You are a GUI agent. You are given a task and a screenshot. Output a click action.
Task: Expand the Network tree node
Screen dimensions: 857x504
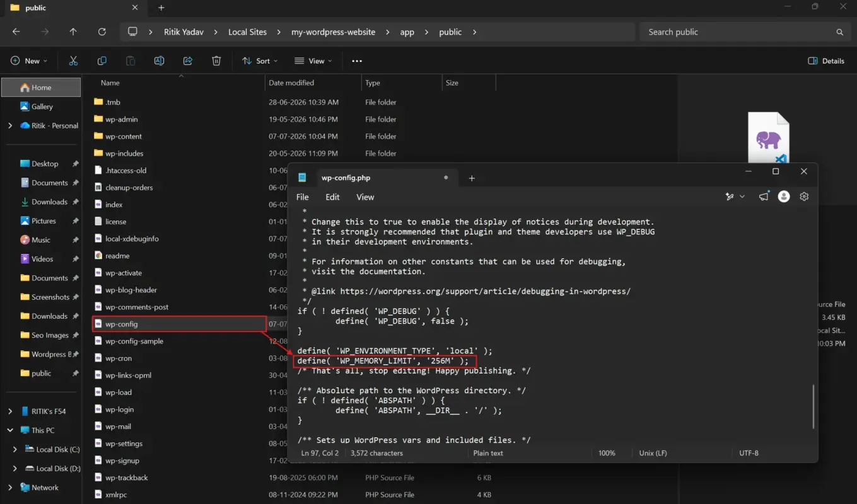[x=10, y=488]
